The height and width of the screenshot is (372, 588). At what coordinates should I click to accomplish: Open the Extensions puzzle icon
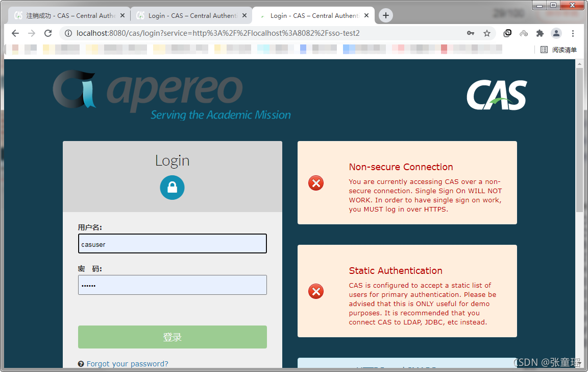pos(540,33)
